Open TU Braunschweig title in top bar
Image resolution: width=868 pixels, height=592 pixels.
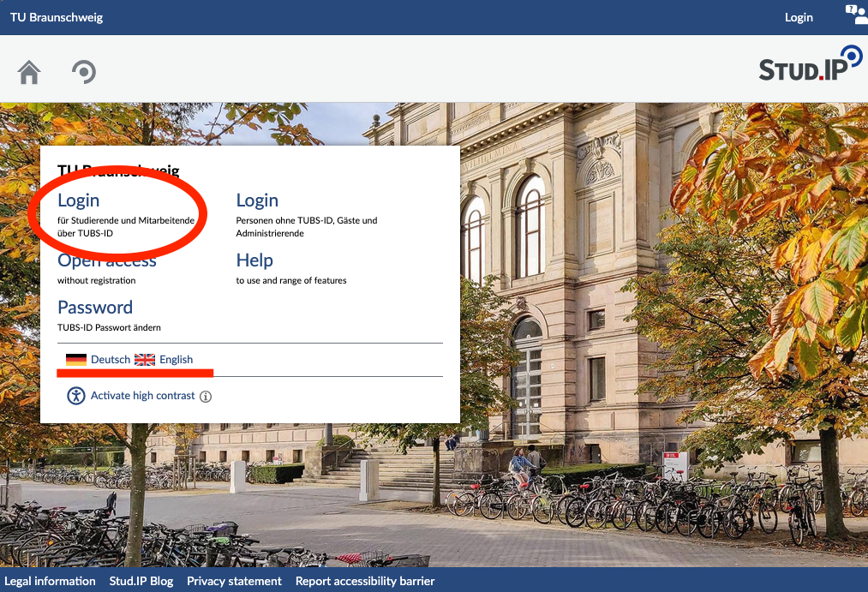coord(57,17)
